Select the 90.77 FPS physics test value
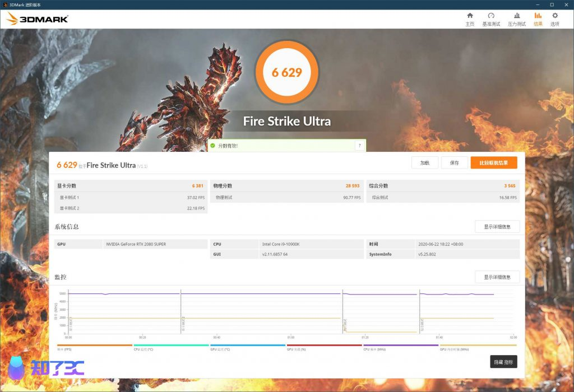Viewport: 574px width, 392px height. pyautogui.click(x=352, y=198)
